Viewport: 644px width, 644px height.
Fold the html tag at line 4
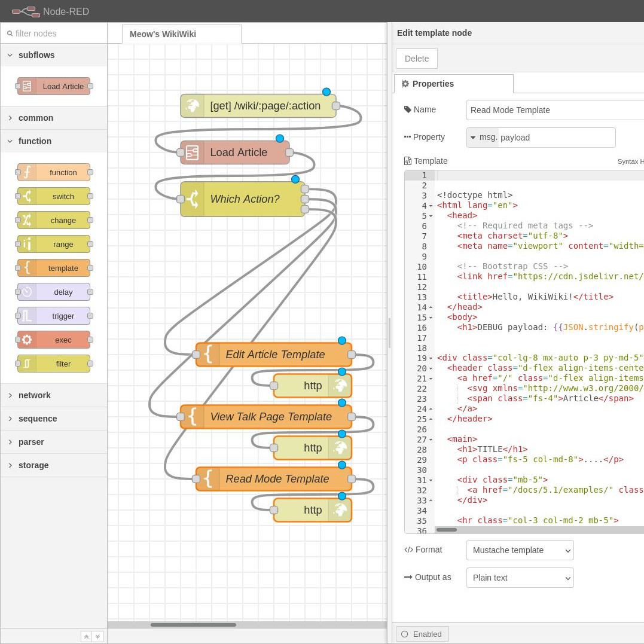pyautogui.click(x=431, y=206)
